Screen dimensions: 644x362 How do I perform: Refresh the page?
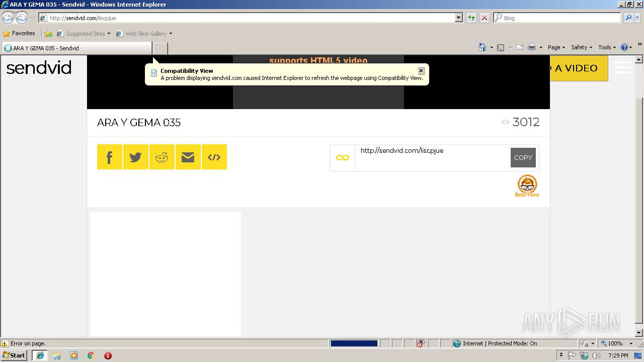[471, 18]
